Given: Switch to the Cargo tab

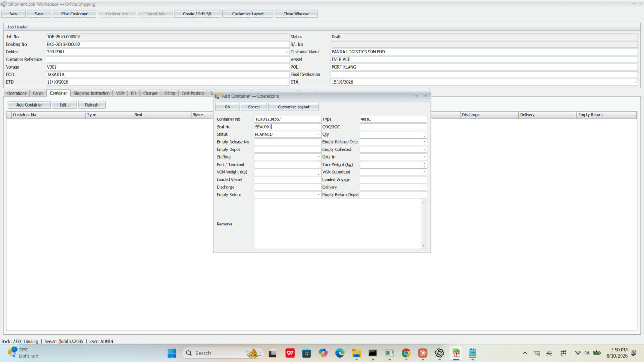Looking at the screenshot, I should [x=38, y=93].
